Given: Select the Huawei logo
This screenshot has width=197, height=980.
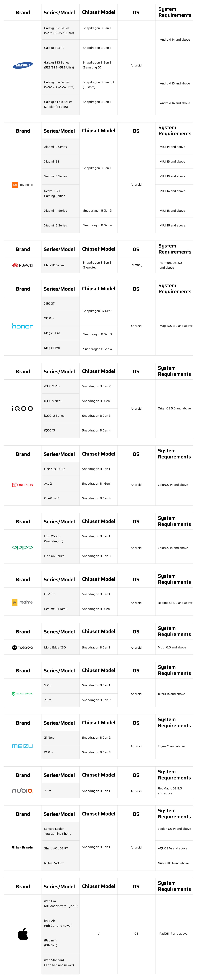Looking at the screenshot, I should pos(23,265).
